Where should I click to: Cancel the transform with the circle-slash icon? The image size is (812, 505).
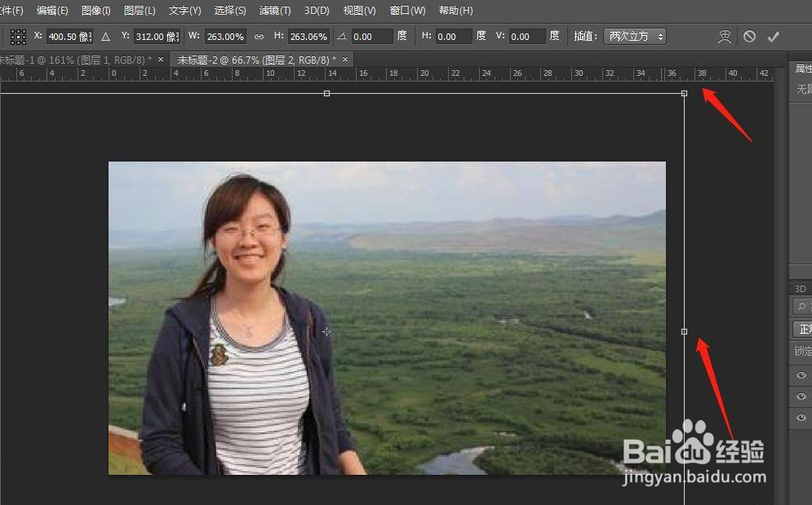click(x=749, y=36)
